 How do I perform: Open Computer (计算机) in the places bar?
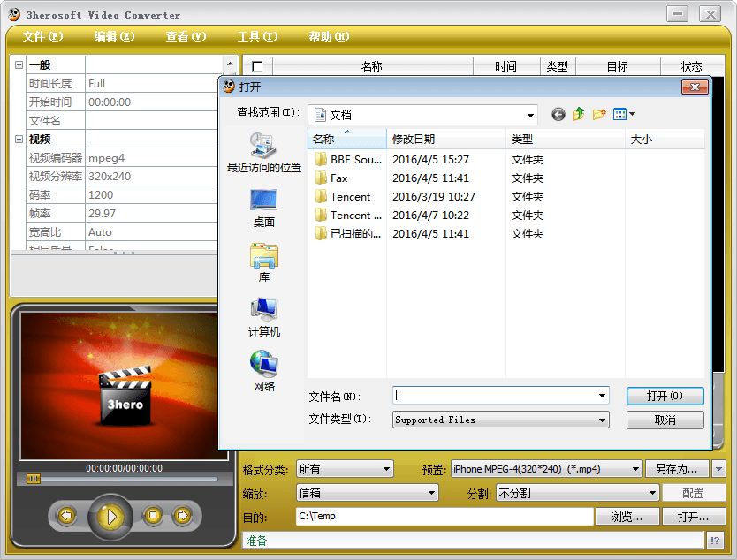(263, 318)
